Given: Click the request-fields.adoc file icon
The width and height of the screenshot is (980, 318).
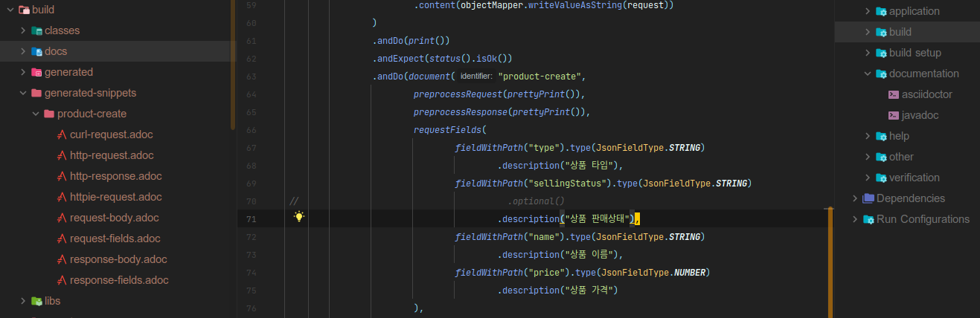Looking at the screenshot, I should [x=62, y=238].
